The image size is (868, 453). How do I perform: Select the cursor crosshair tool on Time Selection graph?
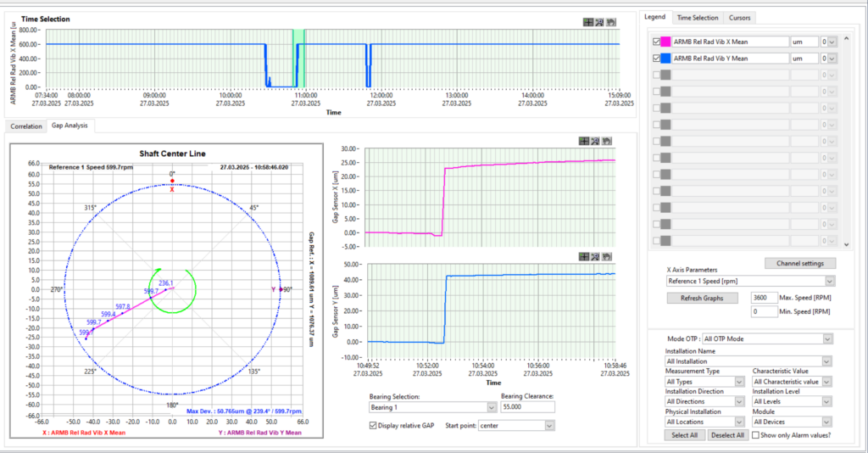pos(588,22)
